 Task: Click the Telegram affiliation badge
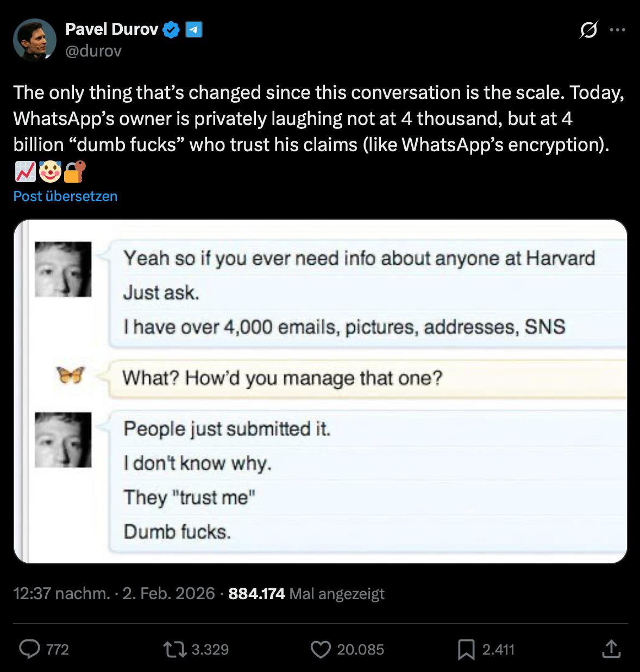pyautogui.click(x=194, y=30)
